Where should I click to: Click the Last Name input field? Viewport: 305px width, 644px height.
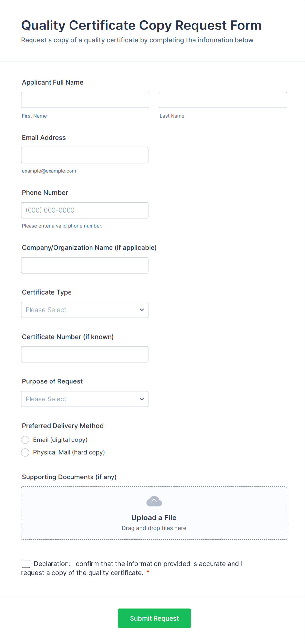223,100
